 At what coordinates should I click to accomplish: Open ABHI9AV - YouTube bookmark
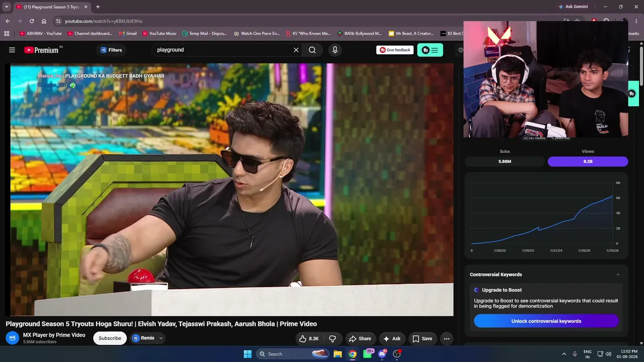coord(41,34)
